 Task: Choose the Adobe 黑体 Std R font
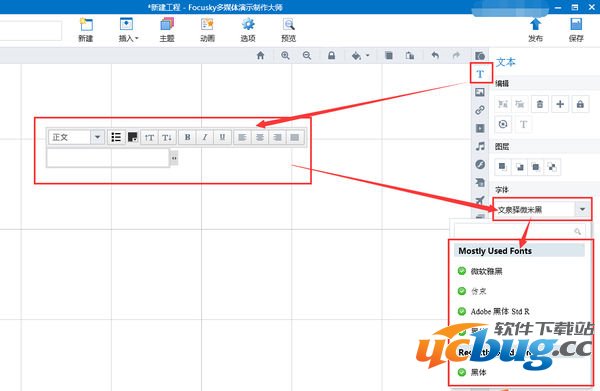coord(500,311)
